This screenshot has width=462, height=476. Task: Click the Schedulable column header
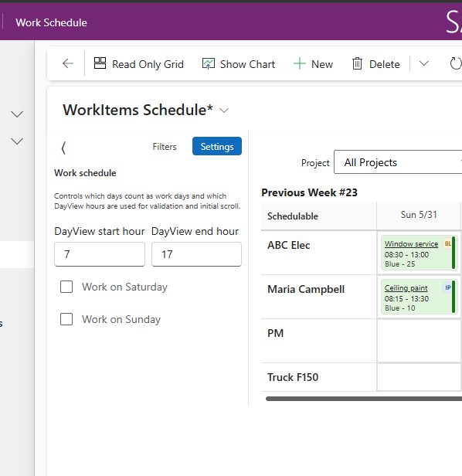(x=319, y=216)
